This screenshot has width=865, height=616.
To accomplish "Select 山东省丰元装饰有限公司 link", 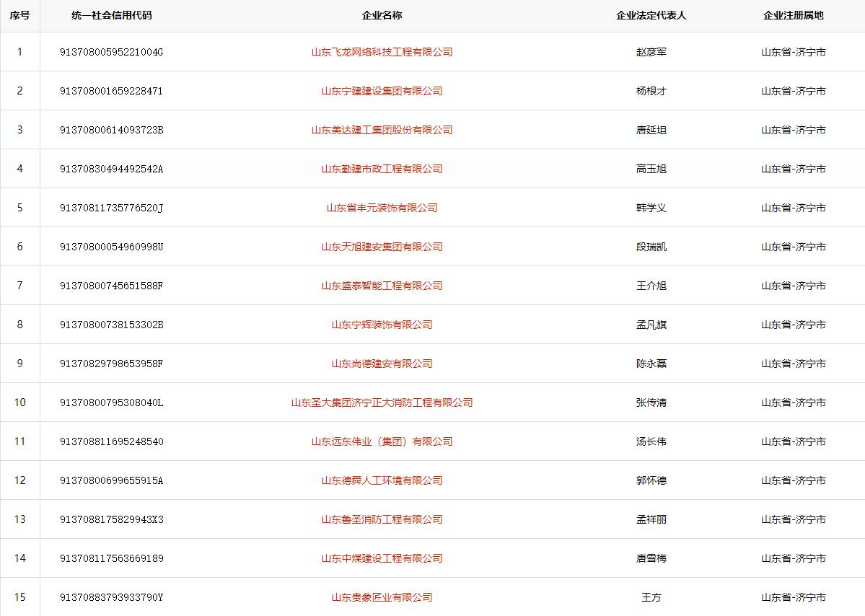I will tap(382, 208).
